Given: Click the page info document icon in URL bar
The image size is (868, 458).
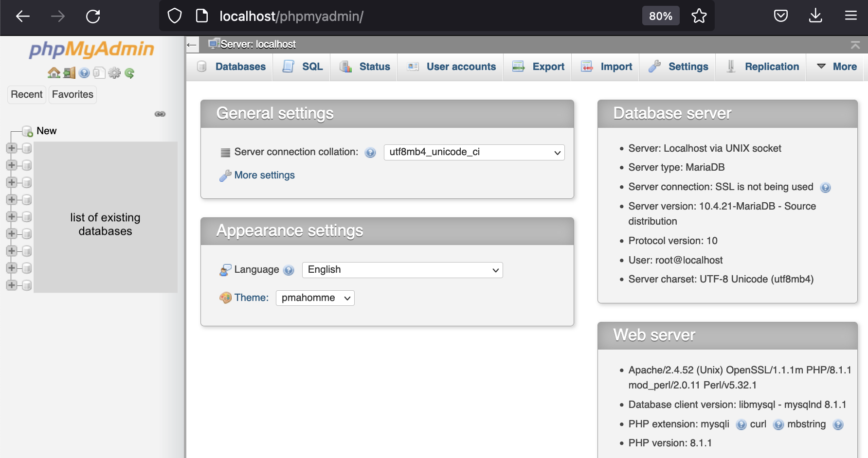Looking at the screenshot, I should [201, 16].
